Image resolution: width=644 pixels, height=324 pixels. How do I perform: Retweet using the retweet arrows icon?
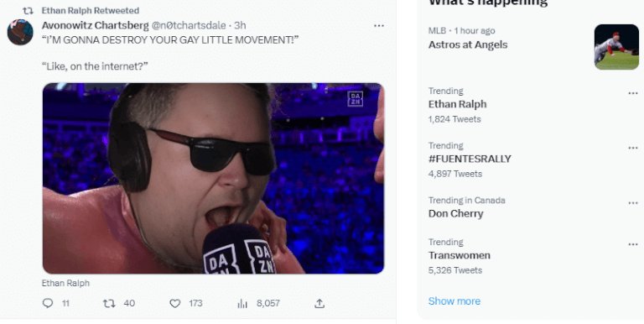(109, 304)
